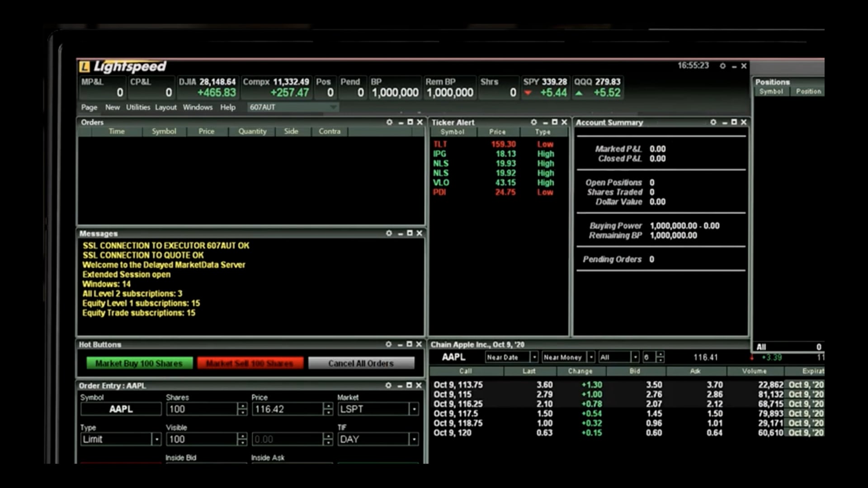The height and width of the screenshot is (488, 868).
Task: Click AAPL symbol in Chain panel
Action: tap(453, 357)
